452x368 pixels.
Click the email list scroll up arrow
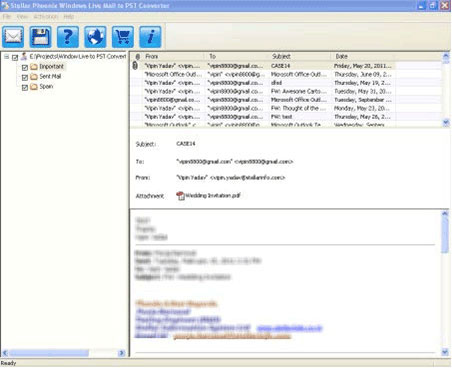(x=446, y=56)
